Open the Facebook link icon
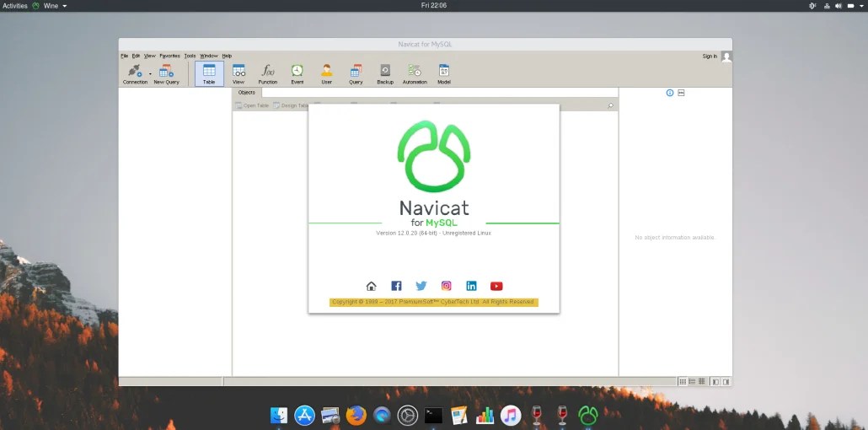The image size is (868, 430). (396, 286)
